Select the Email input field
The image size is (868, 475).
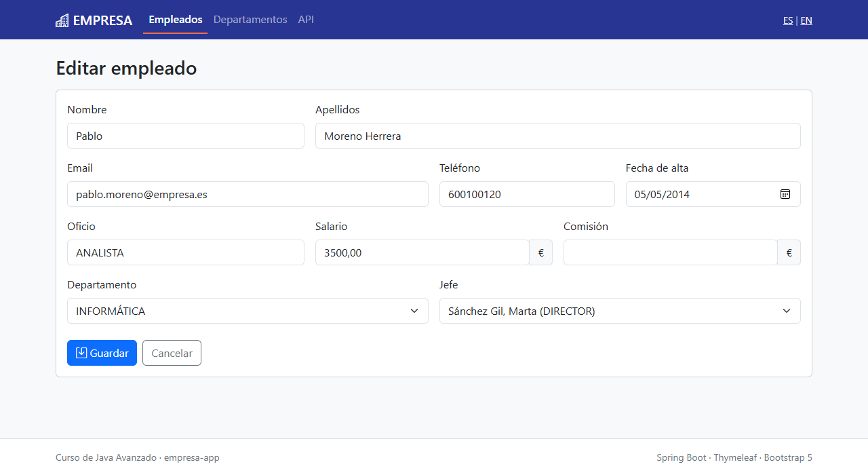248,194
